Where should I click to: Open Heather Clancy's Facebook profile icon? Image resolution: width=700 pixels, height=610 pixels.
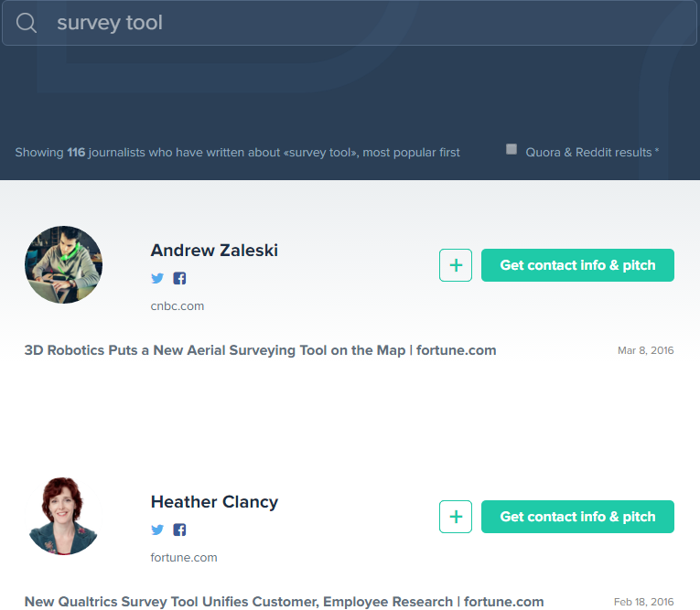[179, 530]
